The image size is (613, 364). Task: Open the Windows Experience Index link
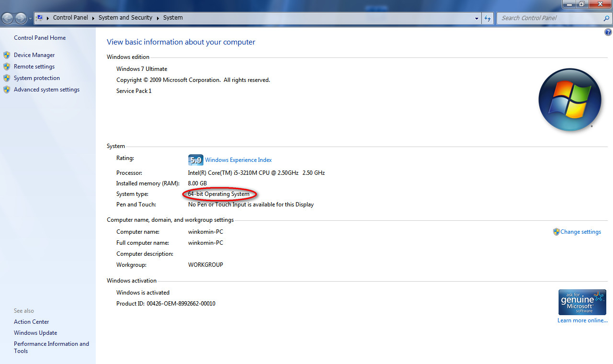238,160
